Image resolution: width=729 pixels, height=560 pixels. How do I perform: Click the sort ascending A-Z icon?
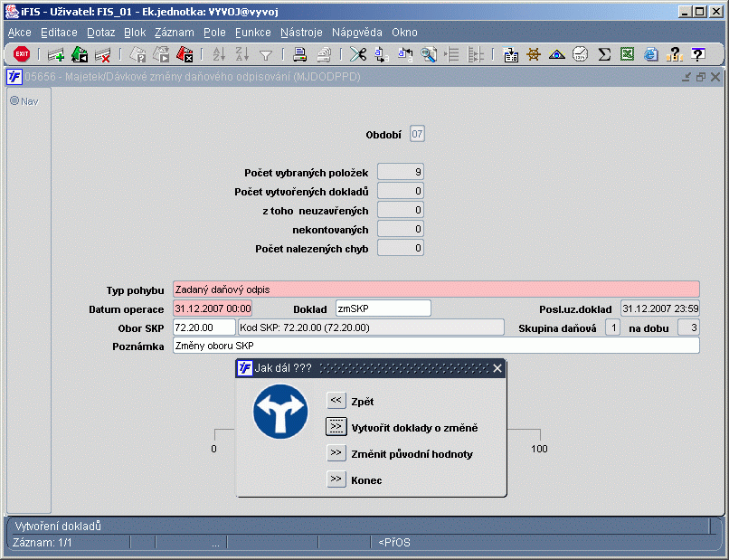[x=219, y=55]
